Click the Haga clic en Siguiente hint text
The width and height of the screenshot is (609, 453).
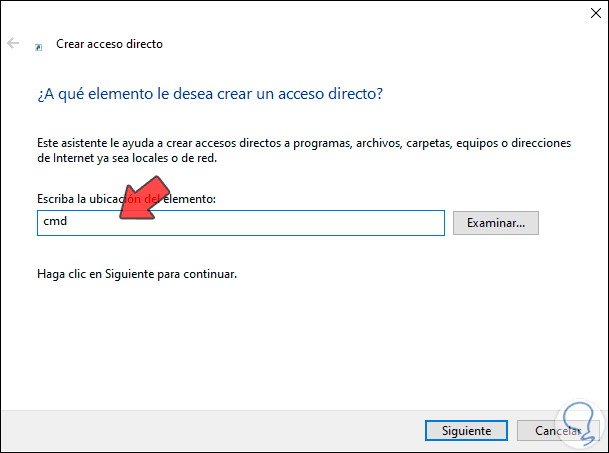tap(136, 273)
